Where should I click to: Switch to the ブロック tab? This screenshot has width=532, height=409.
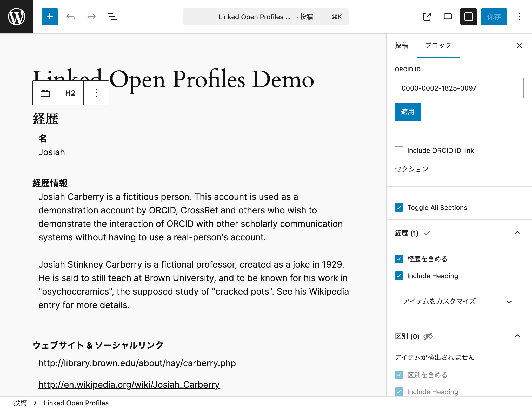(438, 46)
